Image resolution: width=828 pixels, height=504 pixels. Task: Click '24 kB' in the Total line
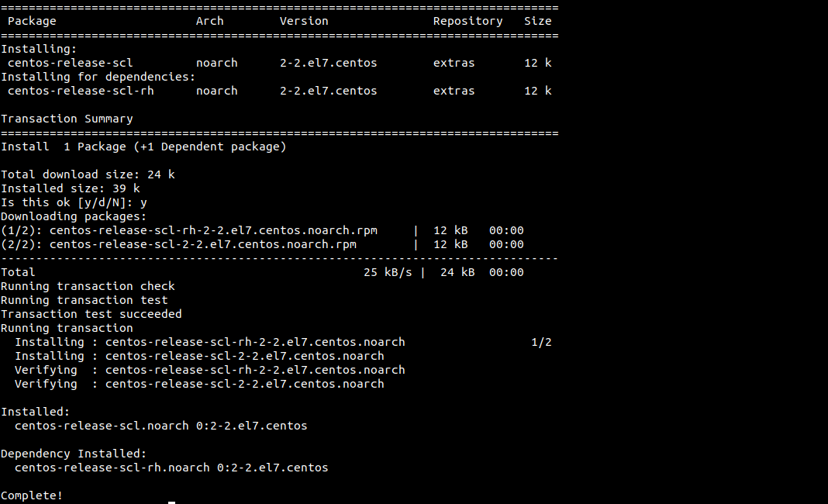click(457, 273)
